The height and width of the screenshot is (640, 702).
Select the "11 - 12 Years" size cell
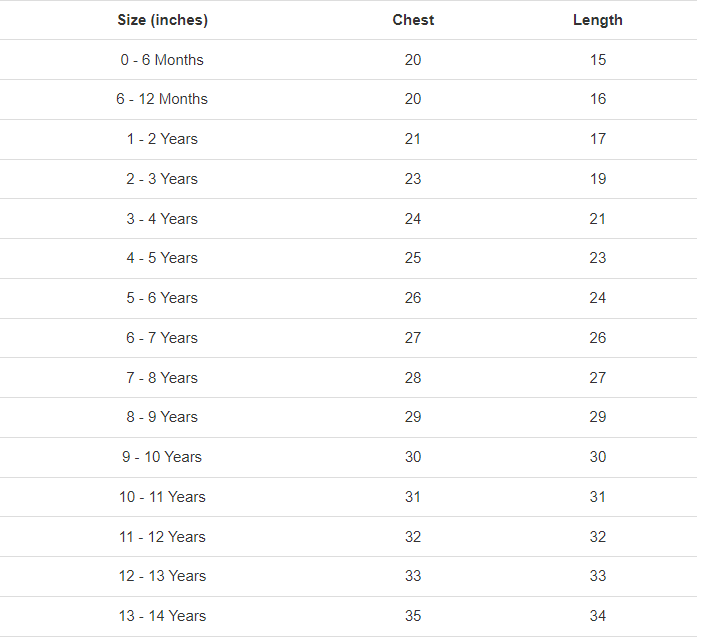(x=162, y=537)
